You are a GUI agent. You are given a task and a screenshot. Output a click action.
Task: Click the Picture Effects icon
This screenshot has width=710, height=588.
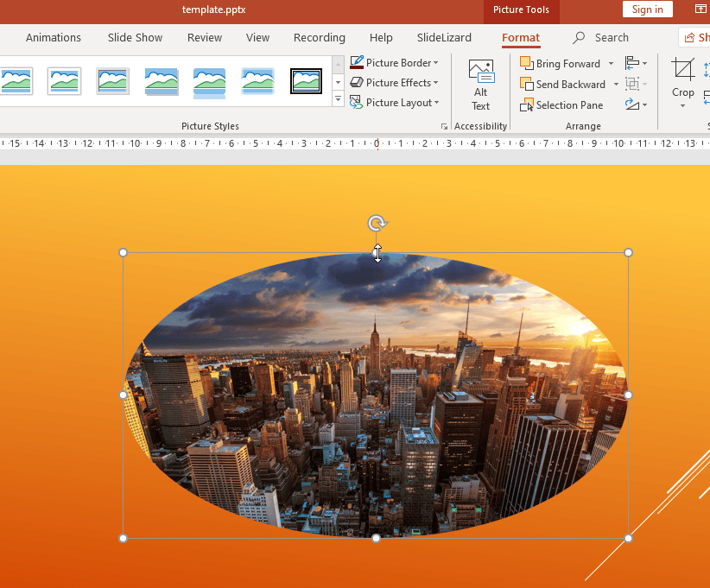(357, 82)
